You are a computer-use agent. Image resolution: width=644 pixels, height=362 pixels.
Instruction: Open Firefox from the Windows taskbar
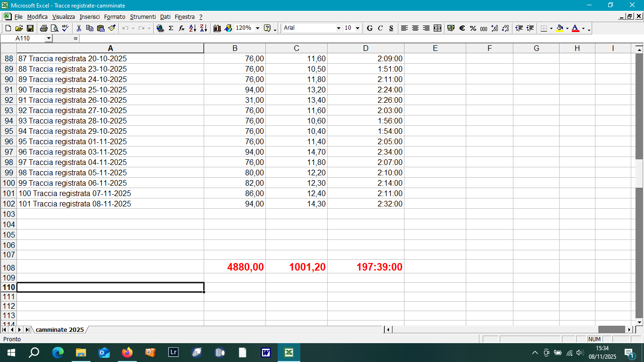[x=127, y=353]
